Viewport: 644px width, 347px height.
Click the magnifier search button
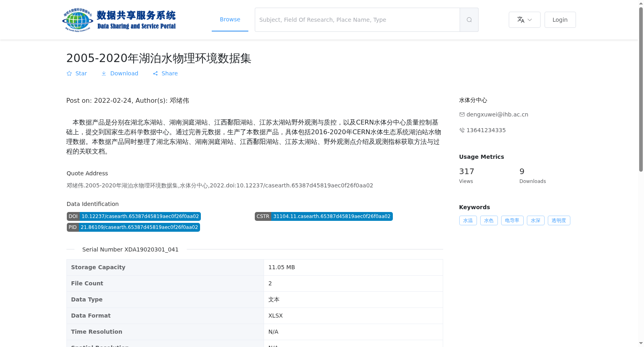[x=469, y=20]
